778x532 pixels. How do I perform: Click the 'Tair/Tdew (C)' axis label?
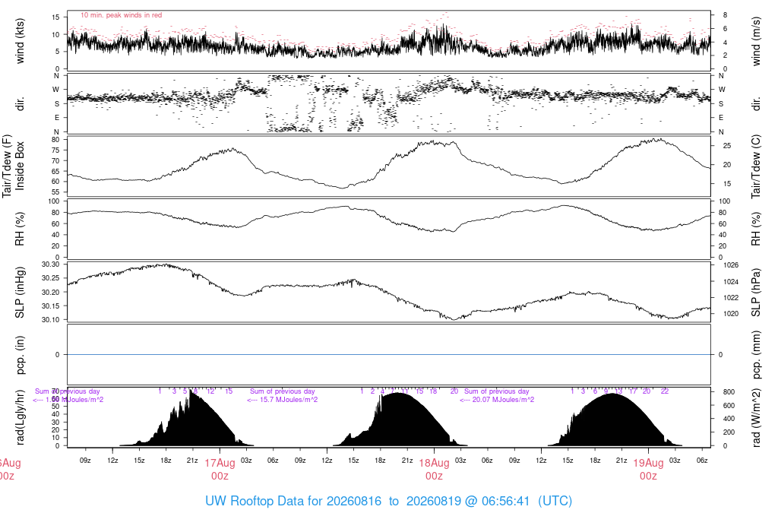756,166
